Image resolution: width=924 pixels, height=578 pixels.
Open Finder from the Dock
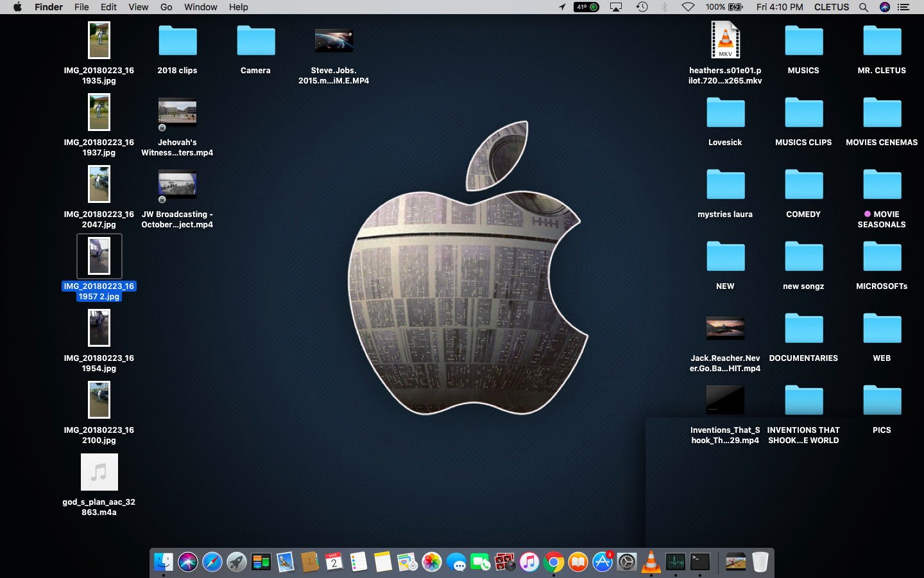tap(164, 563)
